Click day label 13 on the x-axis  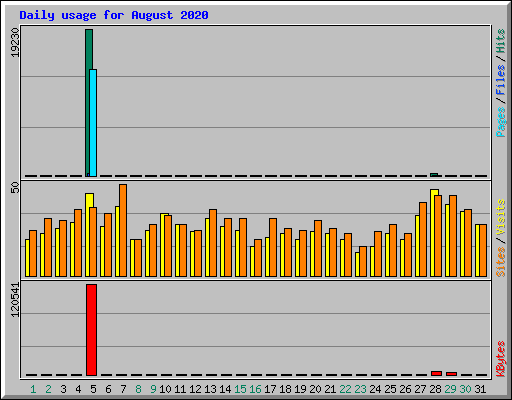210,389
